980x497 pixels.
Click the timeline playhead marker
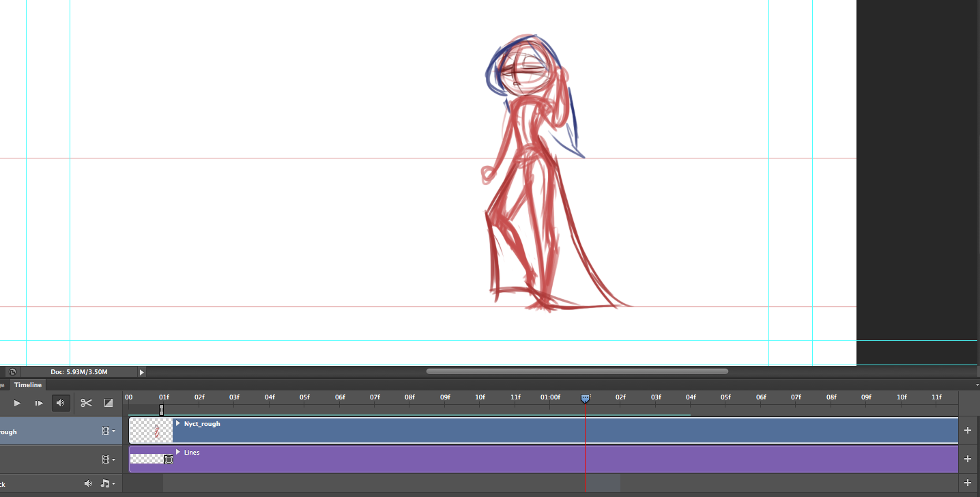(585, 398)
